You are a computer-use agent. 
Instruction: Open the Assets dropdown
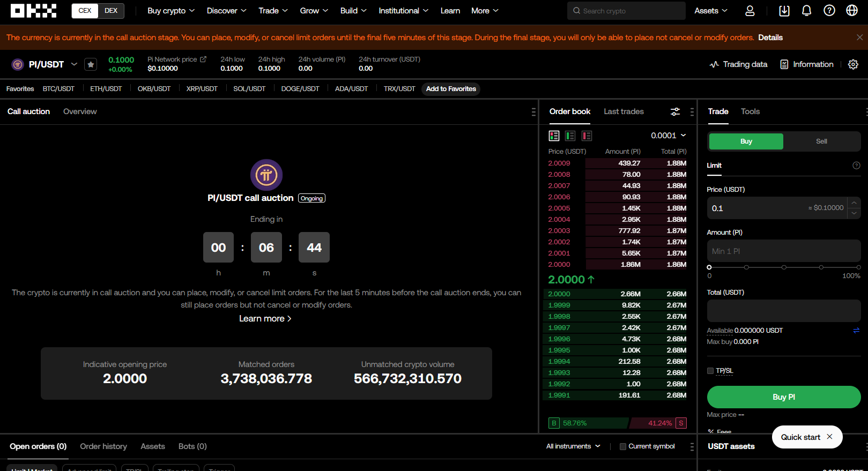tap(711, 11)
